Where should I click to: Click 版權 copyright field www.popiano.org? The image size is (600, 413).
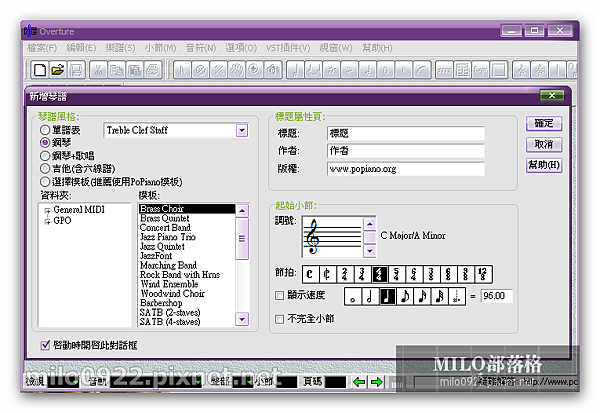point(406,169)
